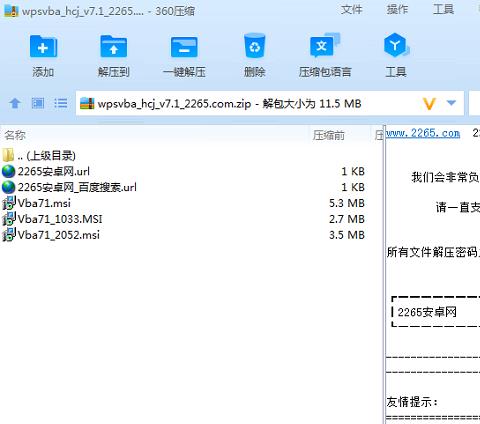Viewport: 480px width, 424px height.
Task: Click the 3.5 MB size value
Action: pos(347,235)
